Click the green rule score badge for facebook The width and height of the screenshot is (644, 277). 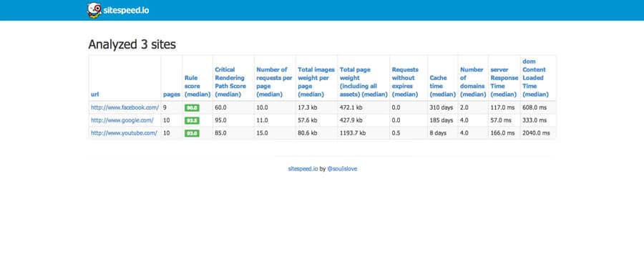192,107
